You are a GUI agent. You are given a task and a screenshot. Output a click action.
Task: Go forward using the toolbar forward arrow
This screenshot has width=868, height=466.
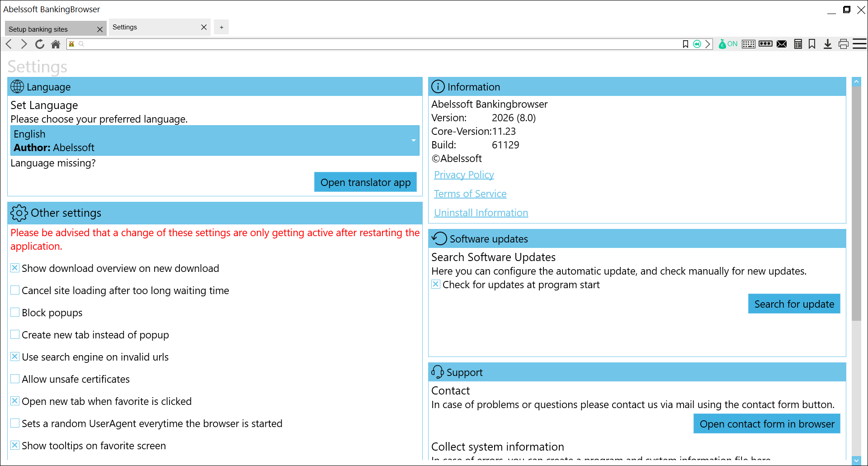click(24, 44)
